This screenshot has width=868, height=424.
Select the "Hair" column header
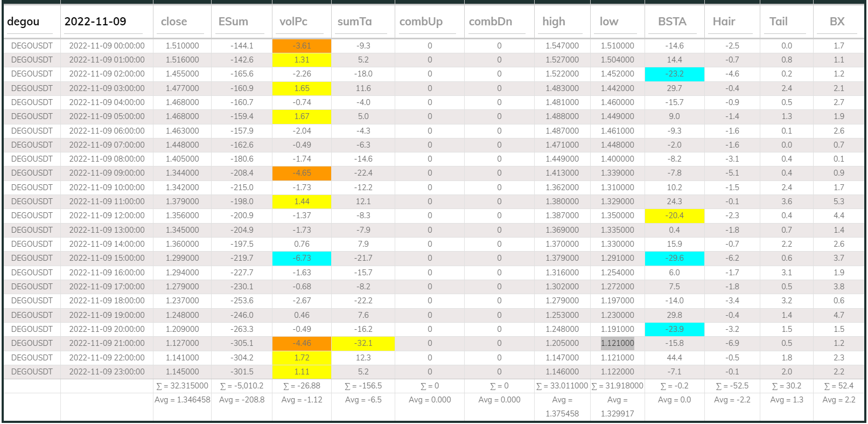[724, 22]
